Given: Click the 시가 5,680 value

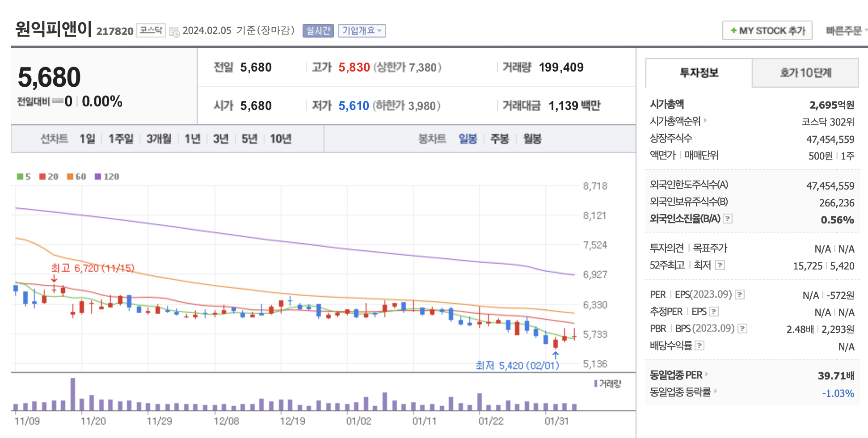Looking at the screenshot, I should (x=256, y=106).
